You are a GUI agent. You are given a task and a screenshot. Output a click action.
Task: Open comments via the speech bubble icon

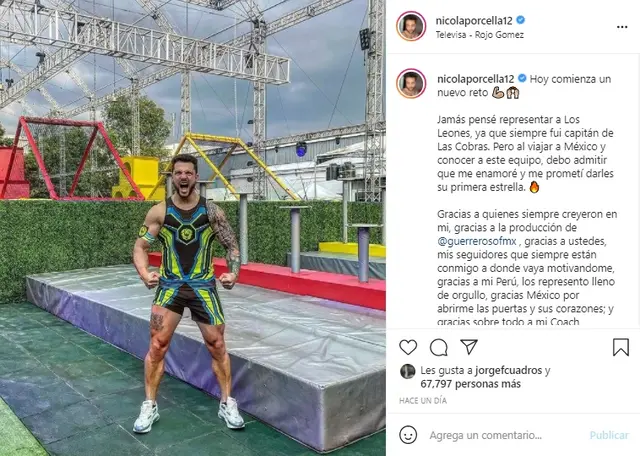coord(439,347)
